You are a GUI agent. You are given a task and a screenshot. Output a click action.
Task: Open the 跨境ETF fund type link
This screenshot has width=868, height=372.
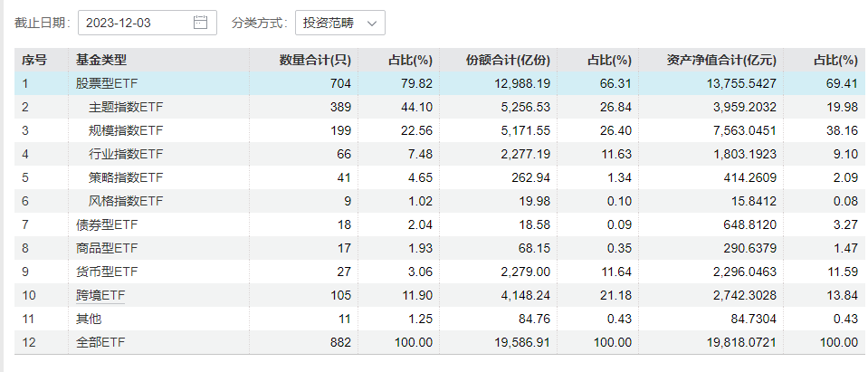[x=100, y=295]
